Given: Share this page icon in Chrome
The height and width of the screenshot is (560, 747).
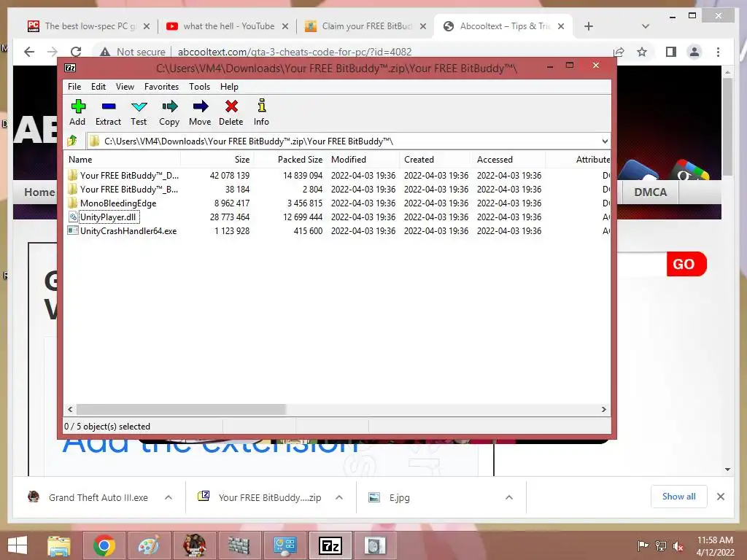Looking at the screenshot, I should click(619, 52).
